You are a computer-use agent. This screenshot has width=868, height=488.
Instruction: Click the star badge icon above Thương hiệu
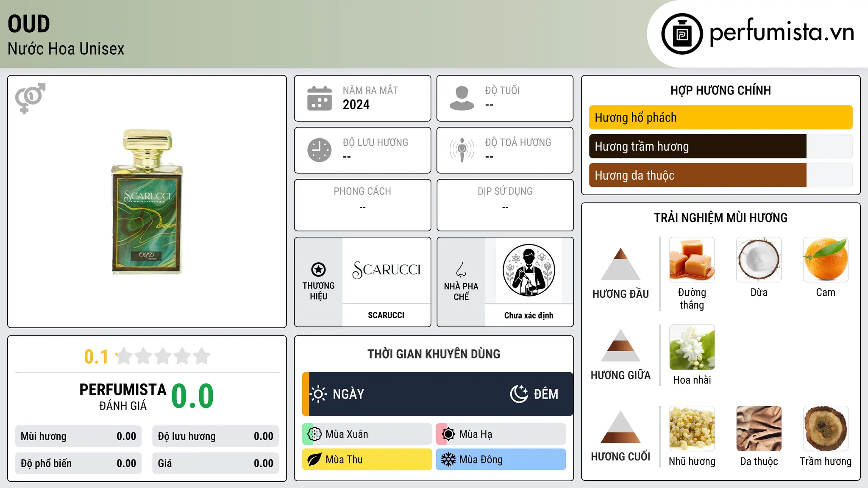[318, 269]
